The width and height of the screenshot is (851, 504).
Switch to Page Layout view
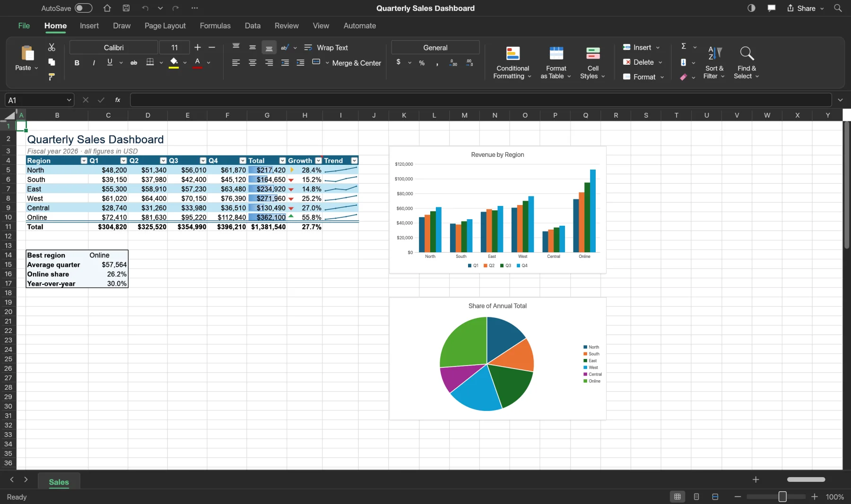(x=696, y=496)
